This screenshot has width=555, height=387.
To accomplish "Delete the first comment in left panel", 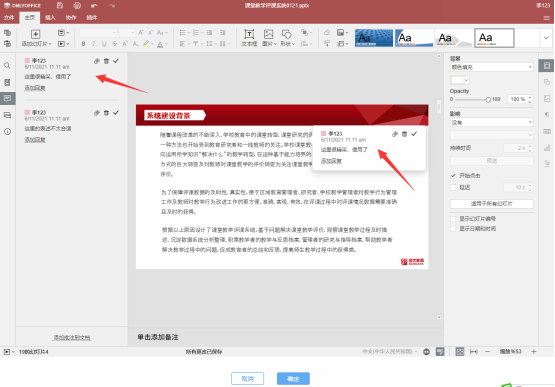I will point(106,61).
